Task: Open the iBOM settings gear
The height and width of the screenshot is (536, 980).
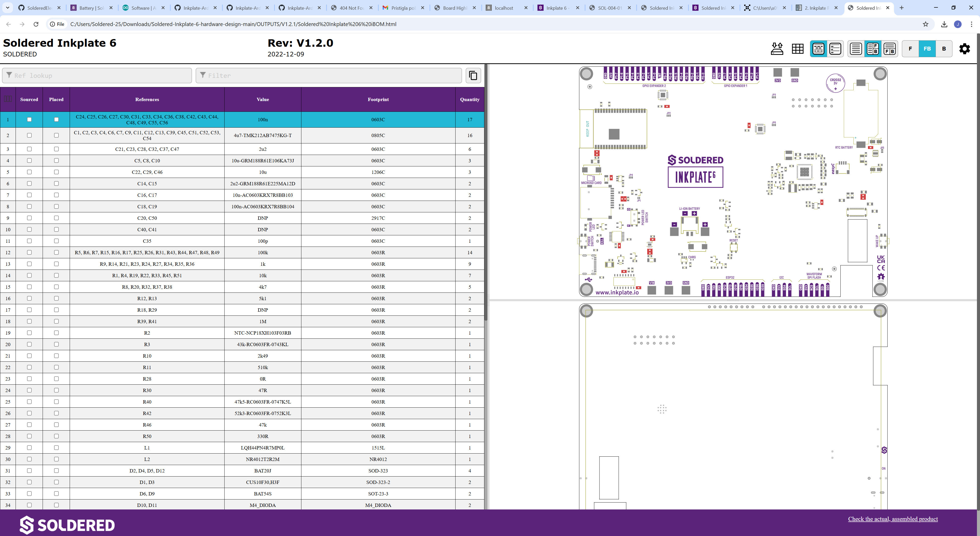Action: pos(964,49)
